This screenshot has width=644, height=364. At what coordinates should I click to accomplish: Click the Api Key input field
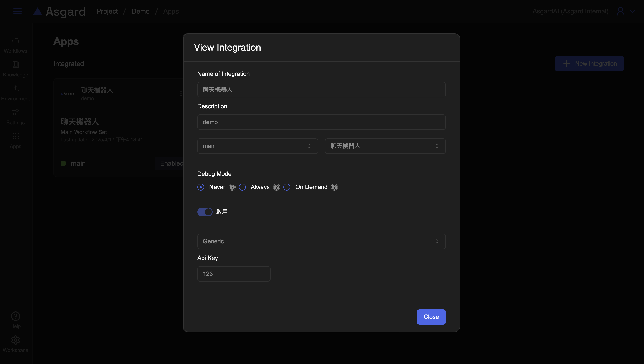tap(234, 274)
